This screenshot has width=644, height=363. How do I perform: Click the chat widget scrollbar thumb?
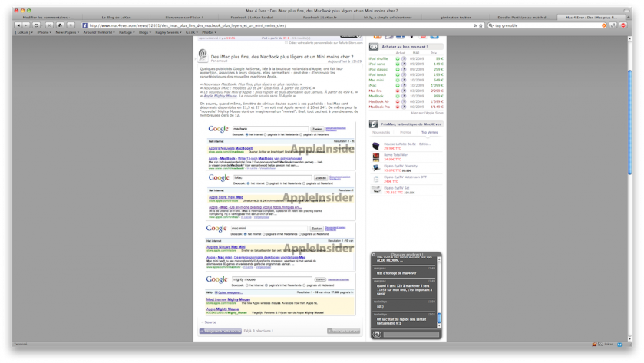pyautogui.click(x=439, y=318)
